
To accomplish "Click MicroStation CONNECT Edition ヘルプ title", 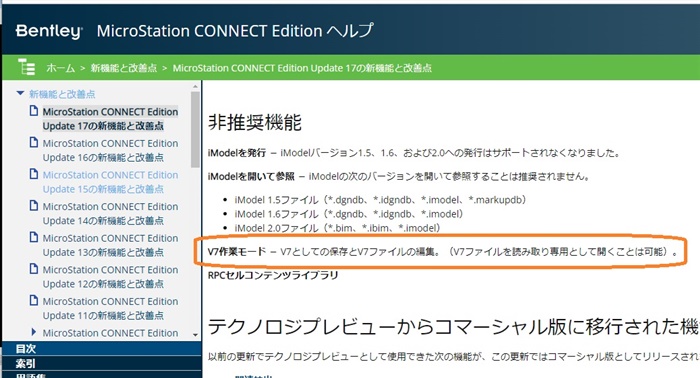I will (235, 31).
